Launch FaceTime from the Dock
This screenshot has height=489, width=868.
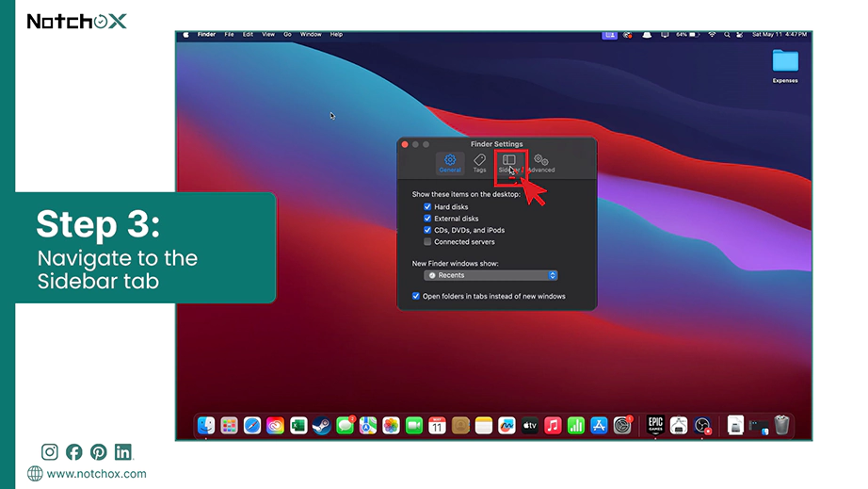point(414,425)
